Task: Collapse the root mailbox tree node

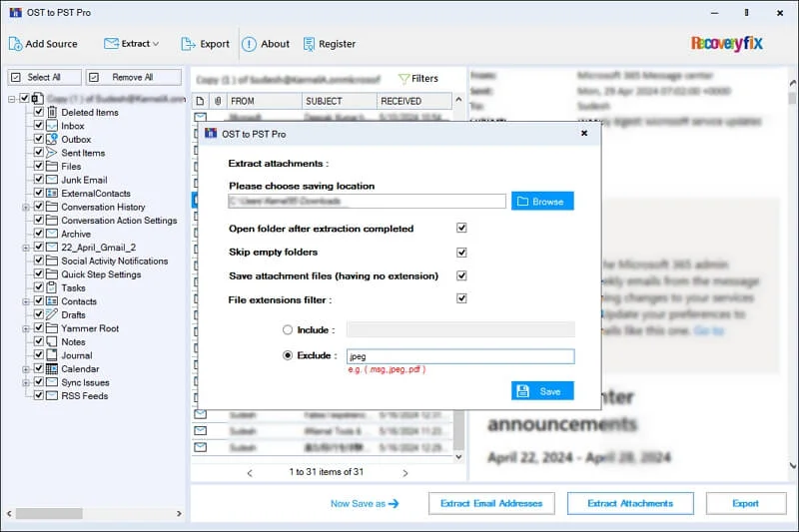Action: [x=12, y=99]
